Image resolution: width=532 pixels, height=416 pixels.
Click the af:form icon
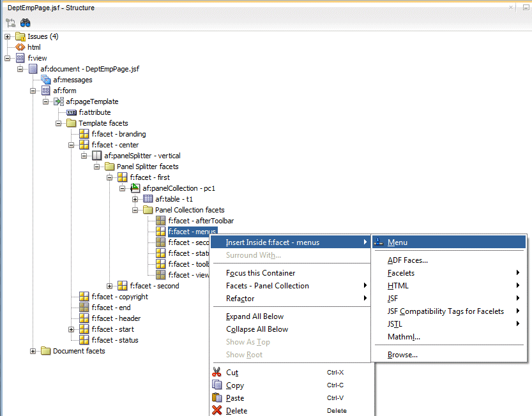(46, 91)
